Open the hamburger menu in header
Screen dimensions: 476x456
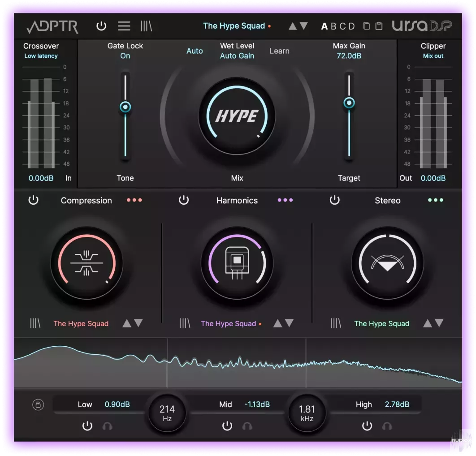pos(124,26)
